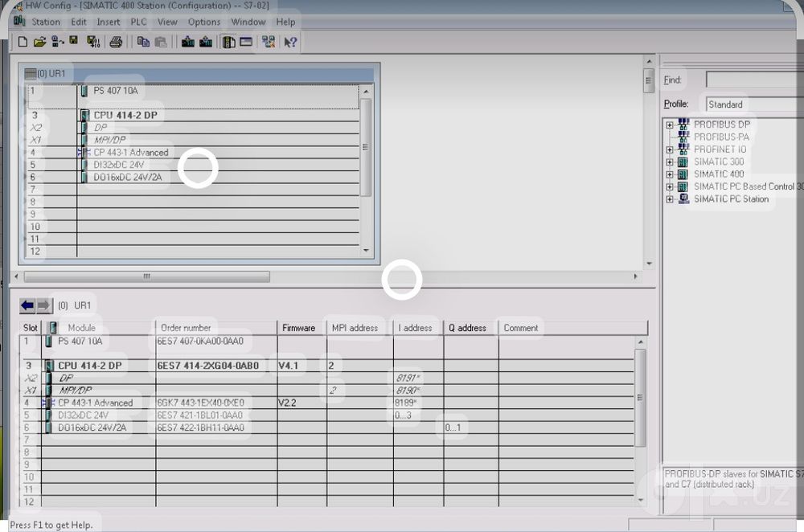The height and width of the screenshot is (532, 804).
Task: Open the Help menu
Action: pyautogui.click(x=285, y=22)
